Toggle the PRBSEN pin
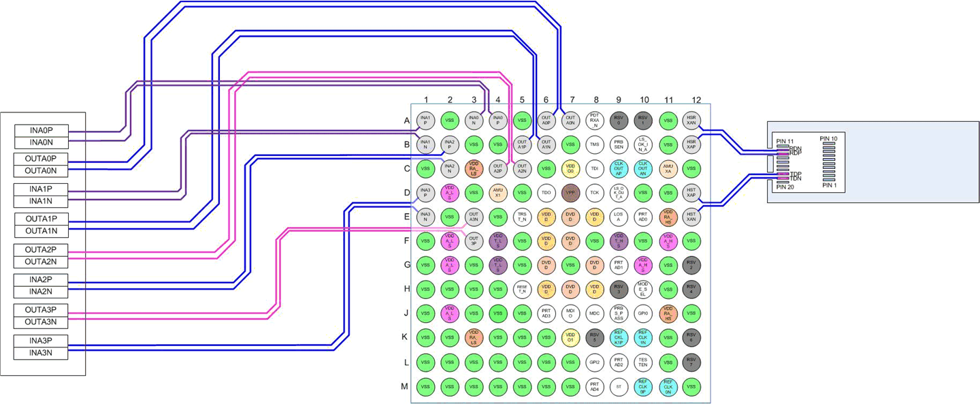This screenshot has width=980, height=404. (619, 144)
